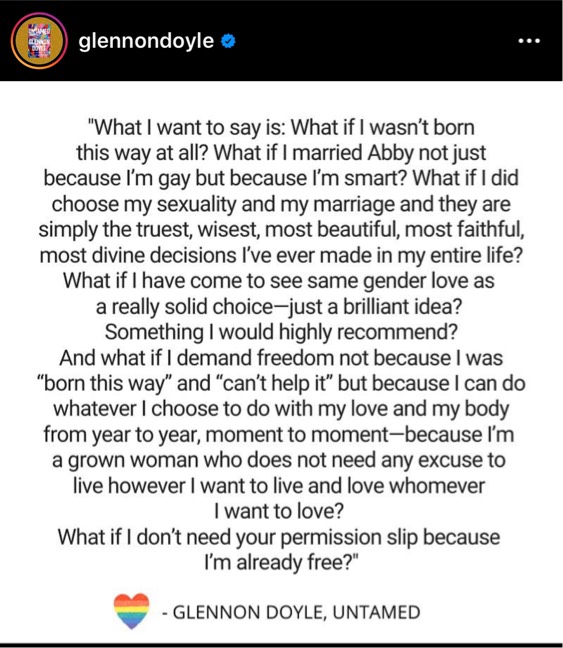This screenshot has height=648, width=563.
Task: Select the line "most divine decisions I've ever made"
Action: click(x=281, y=256)
